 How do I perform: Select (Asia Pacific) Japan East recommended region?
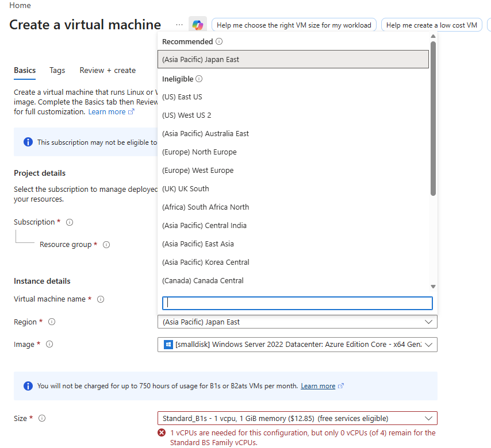(293, 59)
